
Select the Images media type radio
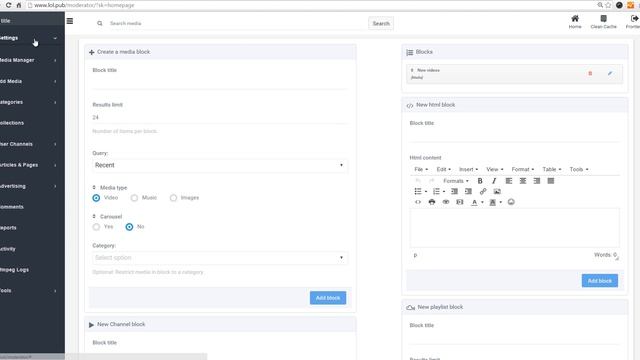click(x=173, y=198)
